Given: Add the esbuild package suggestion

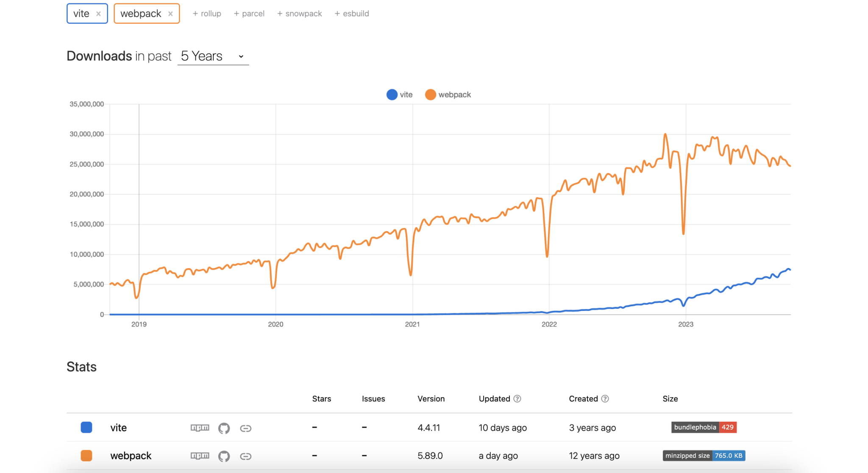Looking at the screenshot, I should click(352, 14).
